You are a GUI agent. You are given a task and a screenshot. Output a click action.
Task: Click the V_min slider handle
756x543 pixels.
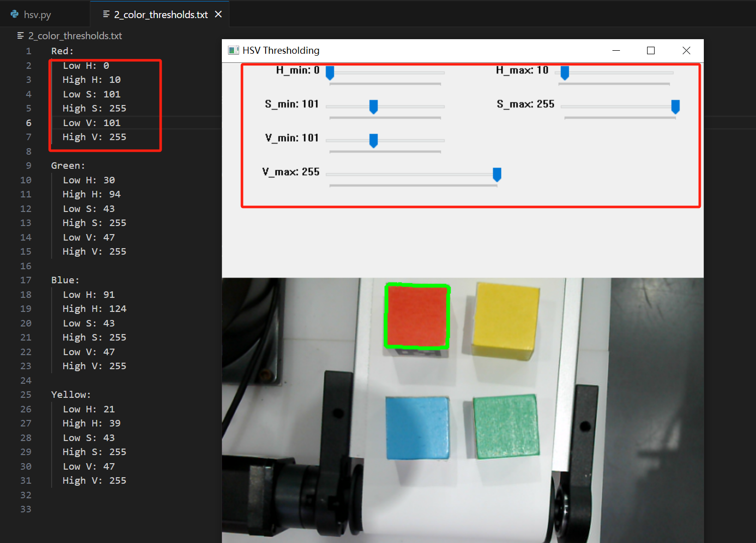(x=373, y=141)
